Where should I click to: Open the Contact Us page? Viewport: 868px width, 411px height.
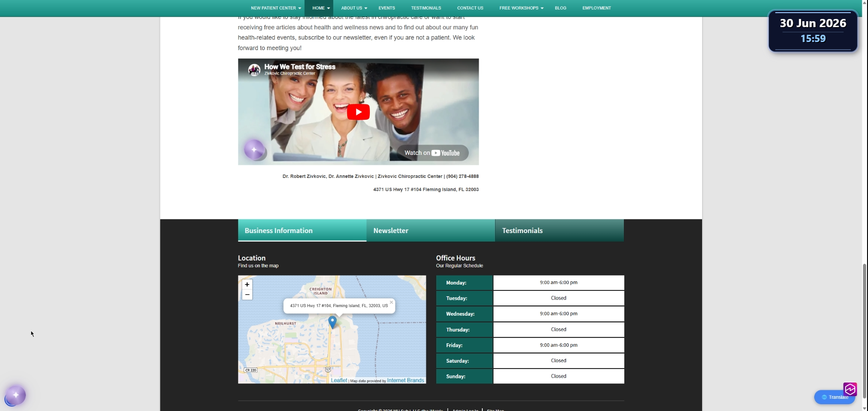(470, 8)
